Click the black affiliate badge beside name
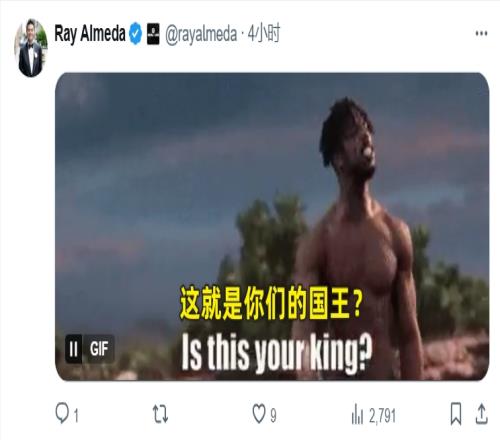 [x=153, y=34]
